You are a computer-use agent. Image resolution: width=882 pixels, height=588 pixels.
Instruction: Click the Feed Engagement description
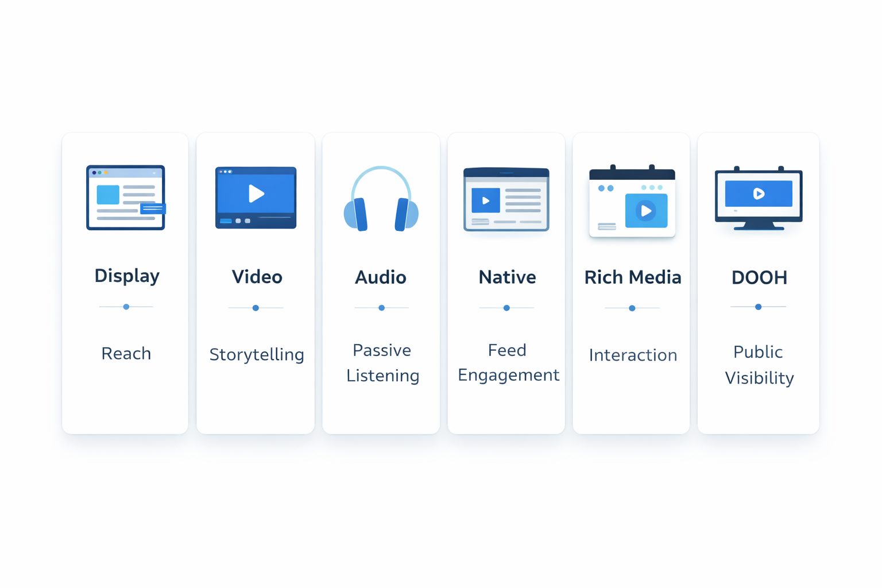click(508, 362)
